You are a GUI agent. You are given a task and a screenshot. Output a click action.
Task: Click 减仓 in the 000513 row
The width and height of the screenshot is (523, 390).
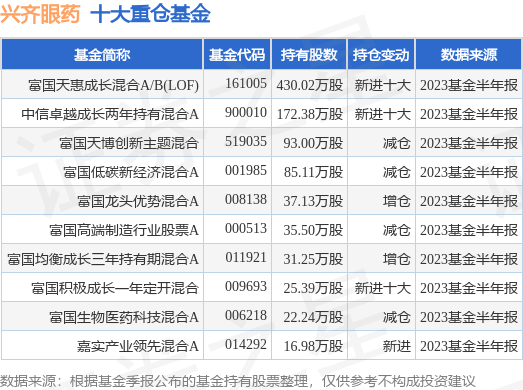click(x=397, y=230)
